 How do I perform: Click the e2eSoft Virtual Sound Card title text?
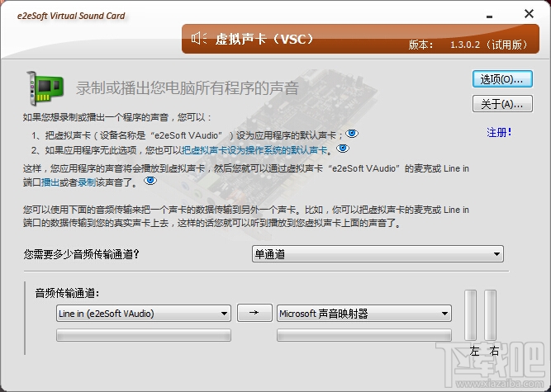71,17
